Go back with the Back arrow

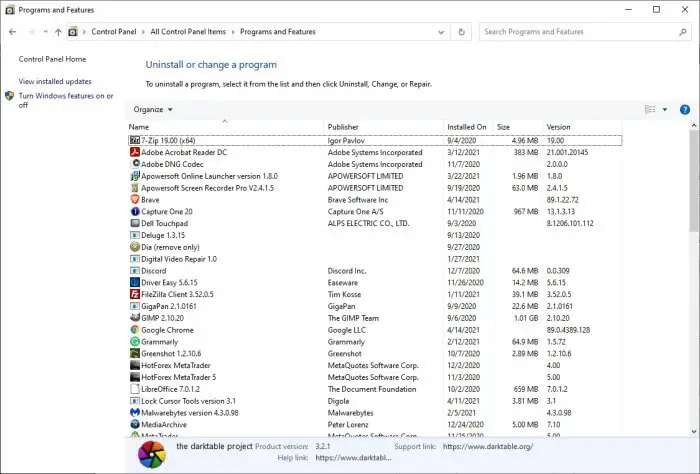coord(12,32)
